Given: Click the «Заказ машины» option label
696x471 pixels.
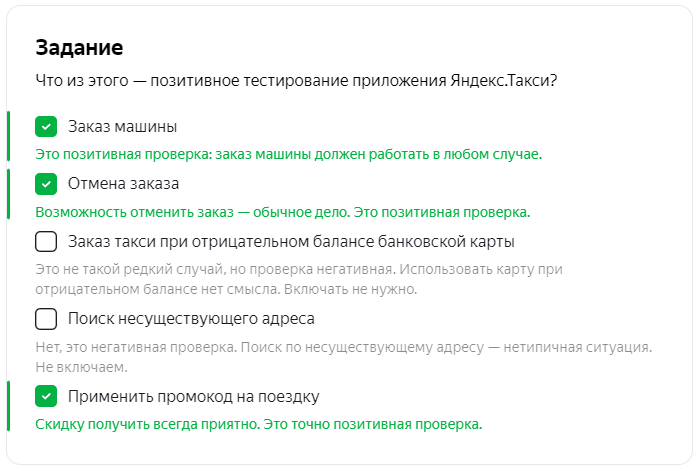Looking at the screenshot, I should [x=123, y=127].
